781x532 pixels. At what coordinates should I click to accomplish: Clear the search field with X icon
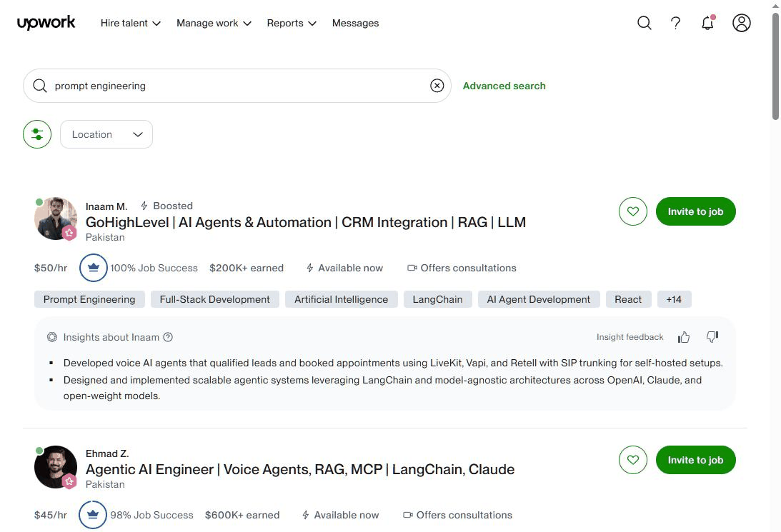437,86
